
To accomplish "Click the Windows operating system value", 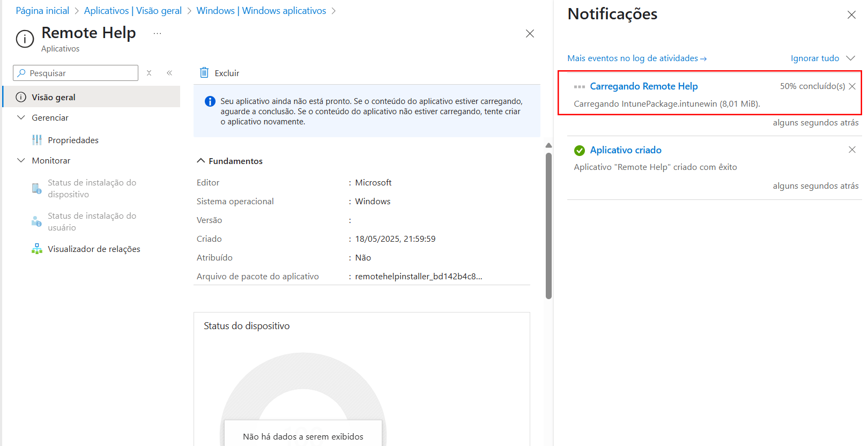I will 373,202.
